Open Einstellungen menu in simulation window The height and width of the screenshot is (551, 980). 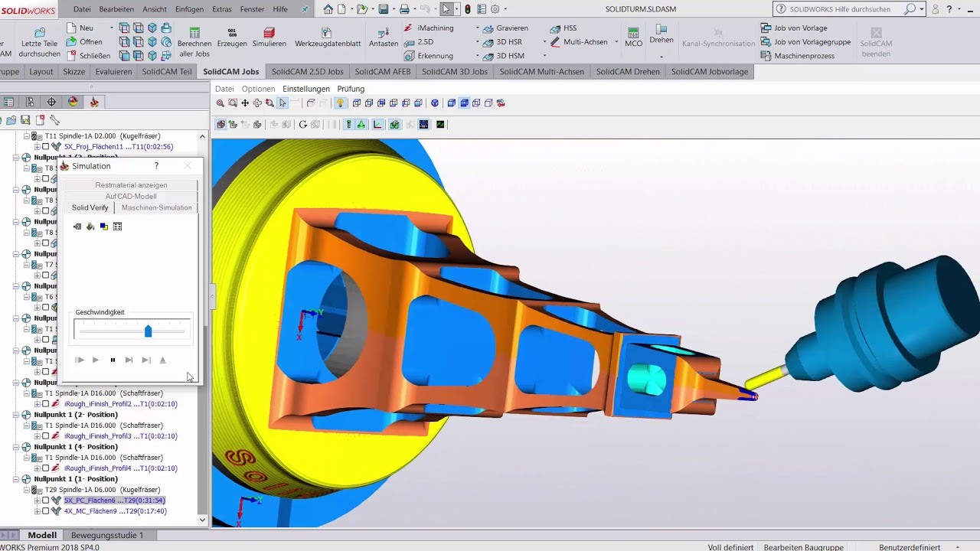pos(306,89)
